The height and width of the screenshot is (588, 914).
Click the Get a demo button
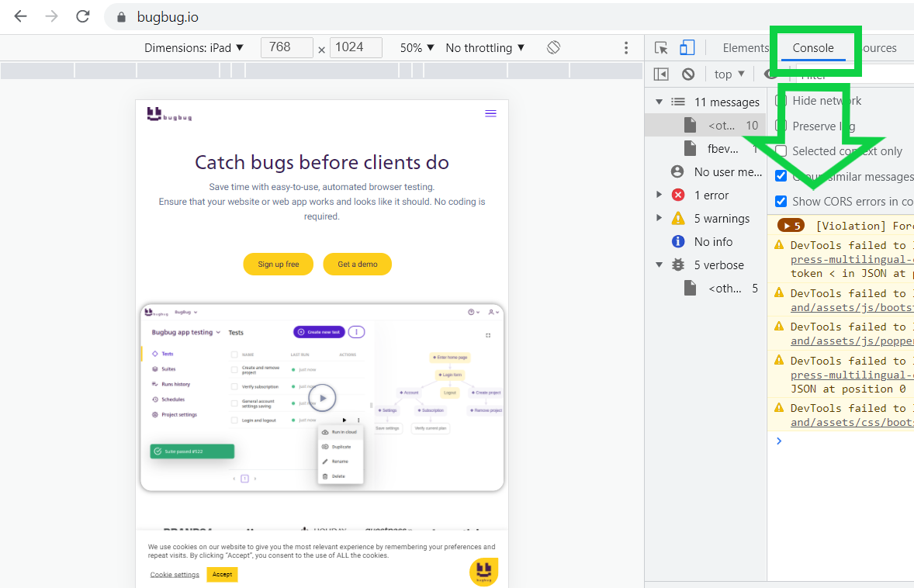(358, 264)
